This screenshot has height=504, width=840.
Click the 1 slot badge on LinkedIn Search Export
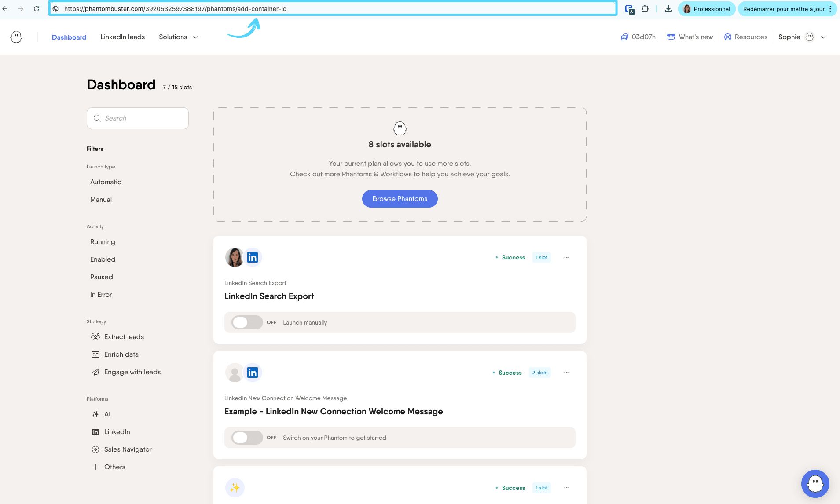(x=541, y=257)
